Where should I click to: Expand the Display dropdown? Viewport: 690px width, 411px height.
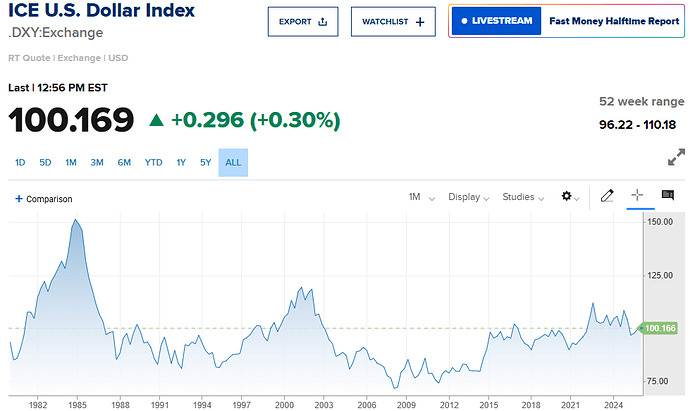coord(468,197)
